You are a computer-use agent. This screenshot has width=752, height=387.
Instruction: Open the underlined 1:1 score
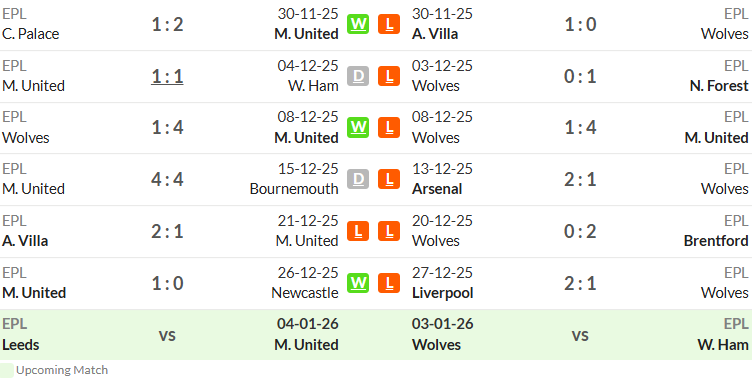[167, 76]
